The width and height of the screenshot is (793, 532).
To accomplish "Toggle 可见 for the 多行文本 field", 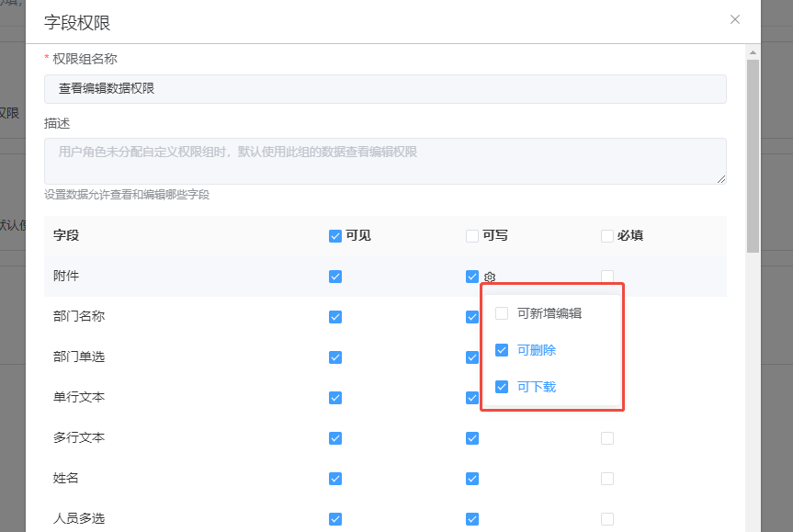I will (x=335, y=438).
